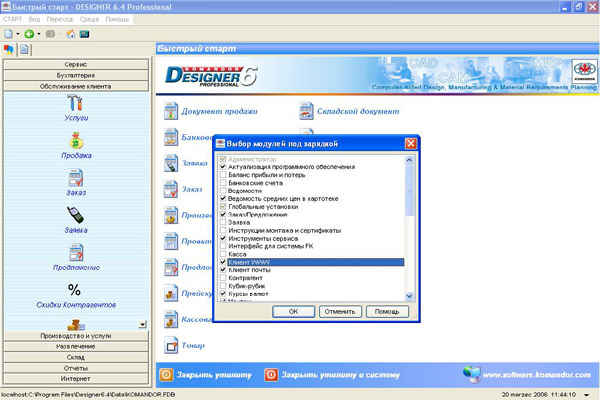Image resolution: width=600 pixels, height=400 pixels.
Task: Click the dark monitor toolbar icon
Action: click(84, 34)
